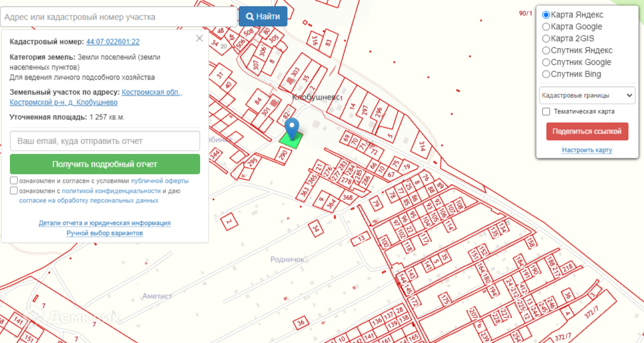Open the Кадастровые границы dropdown
Screen dimensions: 644x343
588,96
